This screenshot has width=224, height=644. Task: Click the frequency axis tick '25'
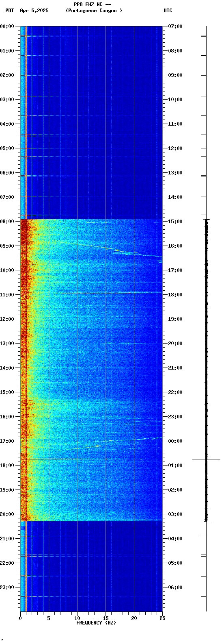pos(162,618)
